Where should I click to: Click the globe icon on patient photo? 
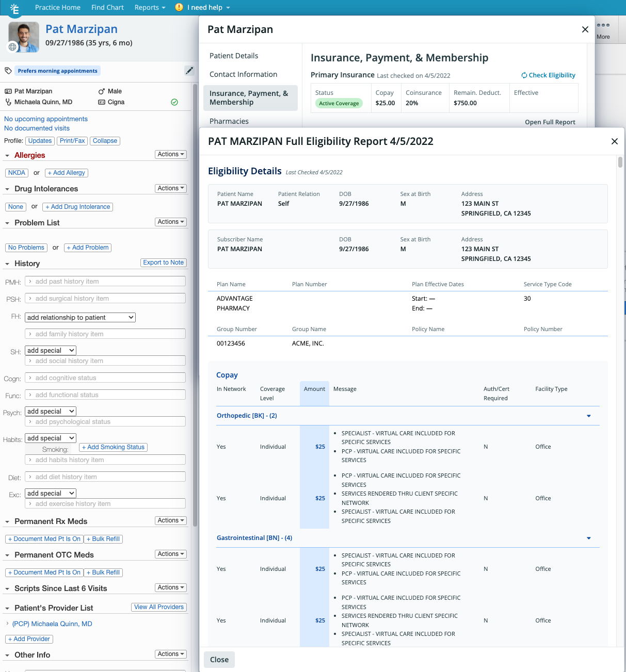[12, 47]
